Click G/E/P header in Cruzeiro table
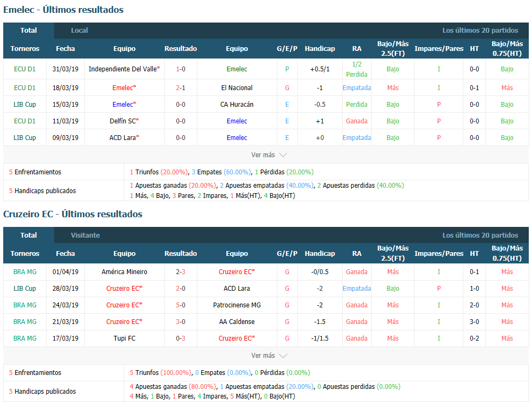This screenshot has width=532, height=405. coord(287,253)
